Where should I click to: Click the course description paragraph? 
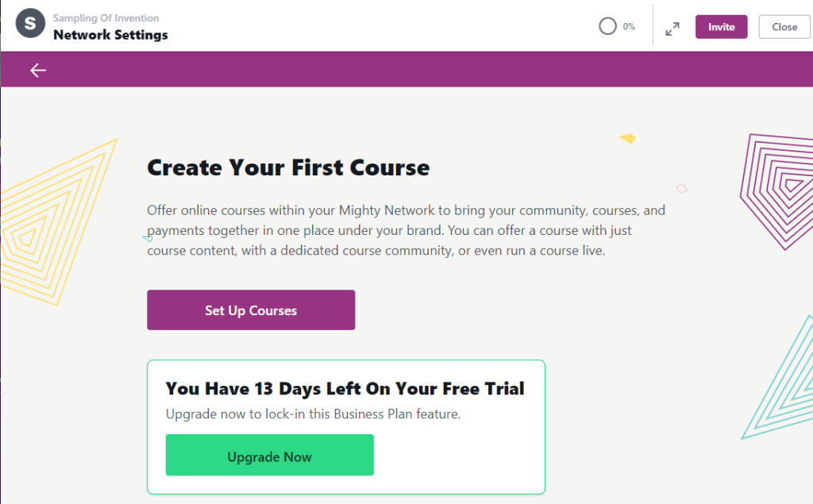tap(406, 230)
